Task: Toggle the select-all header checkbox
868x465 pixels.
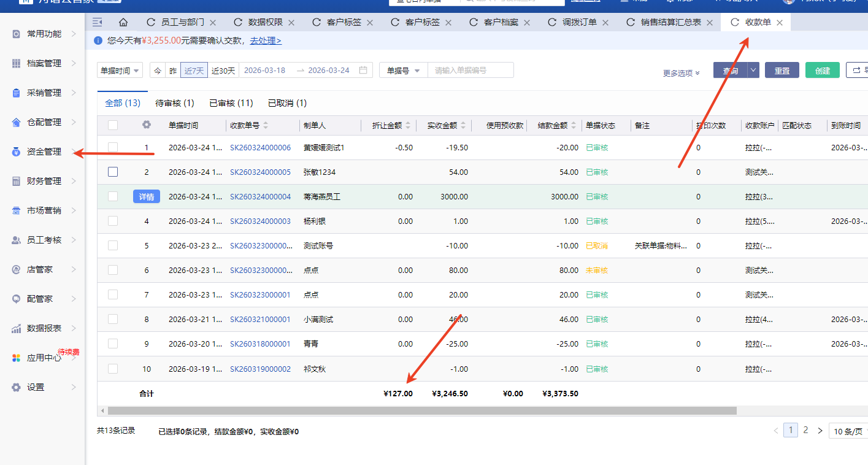Action: pyautogui.click(x=113, y=125)
